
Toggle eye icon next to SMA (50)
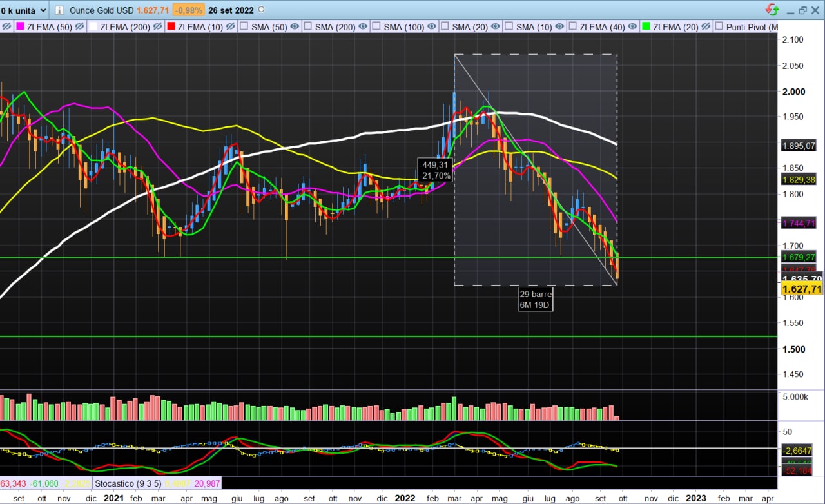(x=295, y=27)
